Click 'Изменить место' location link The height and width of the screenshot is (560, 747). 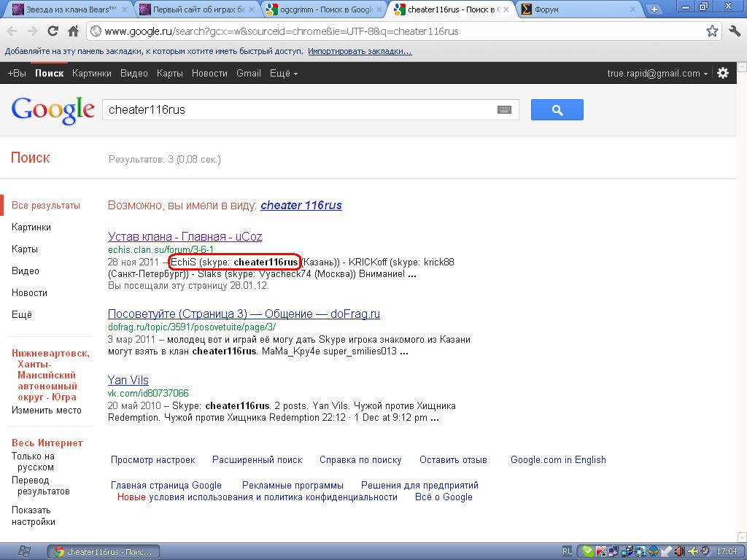(46, 410)
